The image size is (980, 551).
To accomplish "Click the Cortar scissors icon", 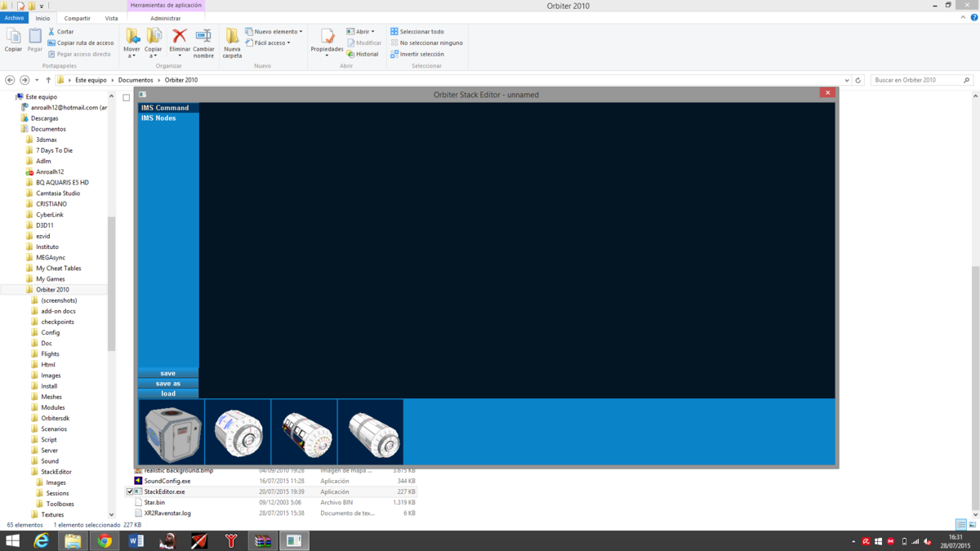I will click(x=51, y=32).
